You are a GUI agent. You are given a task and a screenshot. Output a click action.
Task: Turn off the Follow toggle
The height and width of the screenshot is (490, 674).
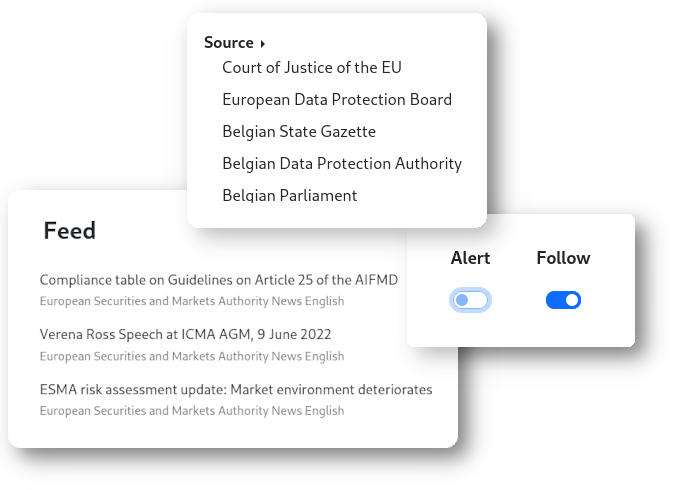tap(563, 300)
